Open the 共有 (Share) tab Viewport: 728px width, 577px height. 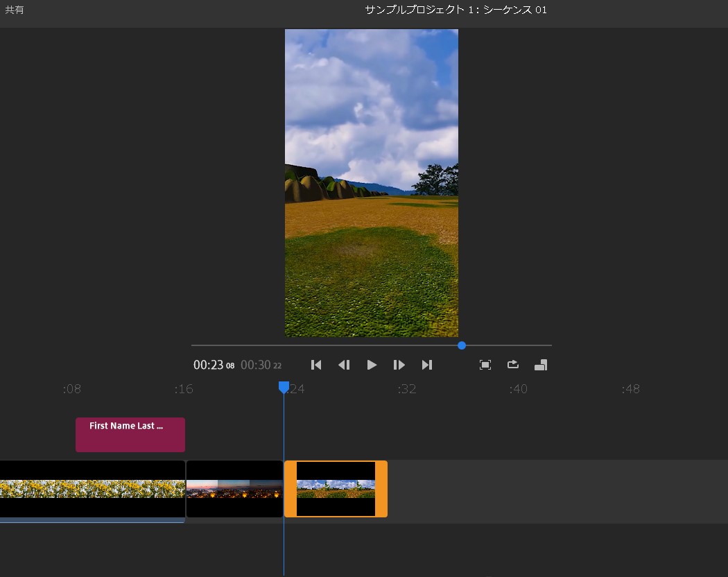pyautogui.click(x=15, y=10)
